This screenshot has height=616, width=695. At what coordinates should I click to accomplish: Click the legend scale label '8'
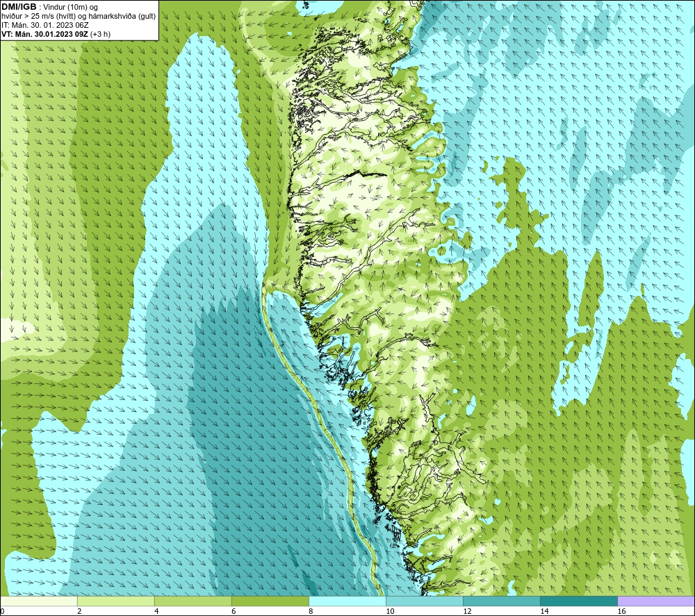(311, 612)
